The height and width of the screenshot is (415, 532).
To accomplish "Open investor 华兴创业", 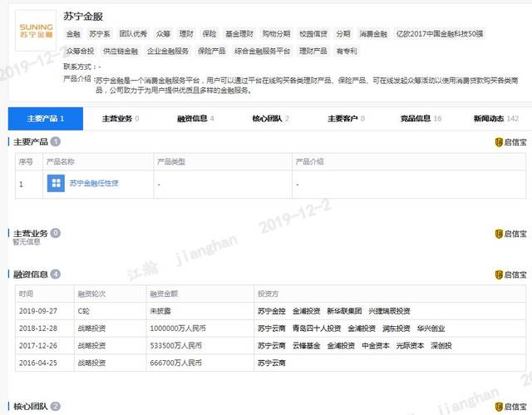I will [x=431, y=329].
